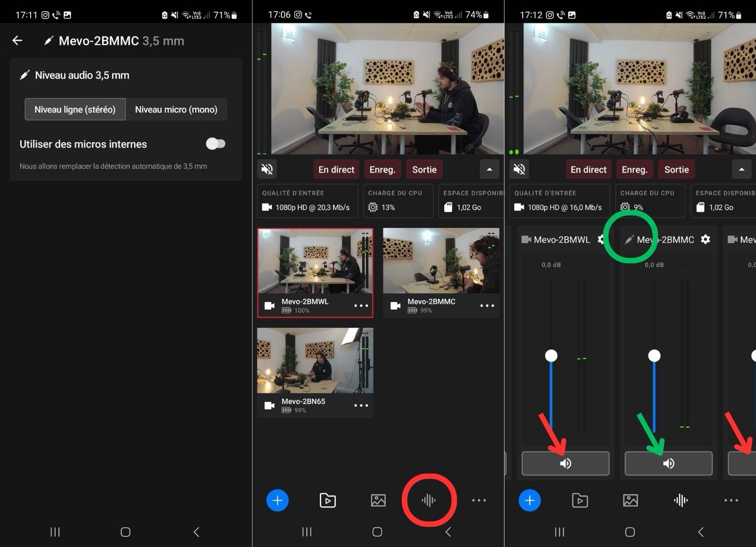756x547 pixels.
Task: Open the media library clapper icon
Action: pyautogui.click(x=327, y=500)
